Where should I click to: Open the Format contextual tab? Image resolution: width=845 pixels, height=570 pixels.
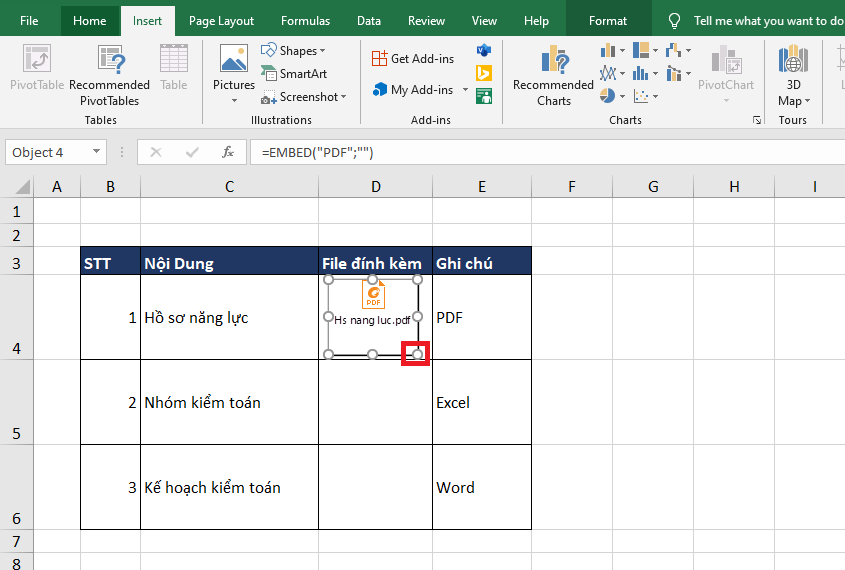(608, 21)
